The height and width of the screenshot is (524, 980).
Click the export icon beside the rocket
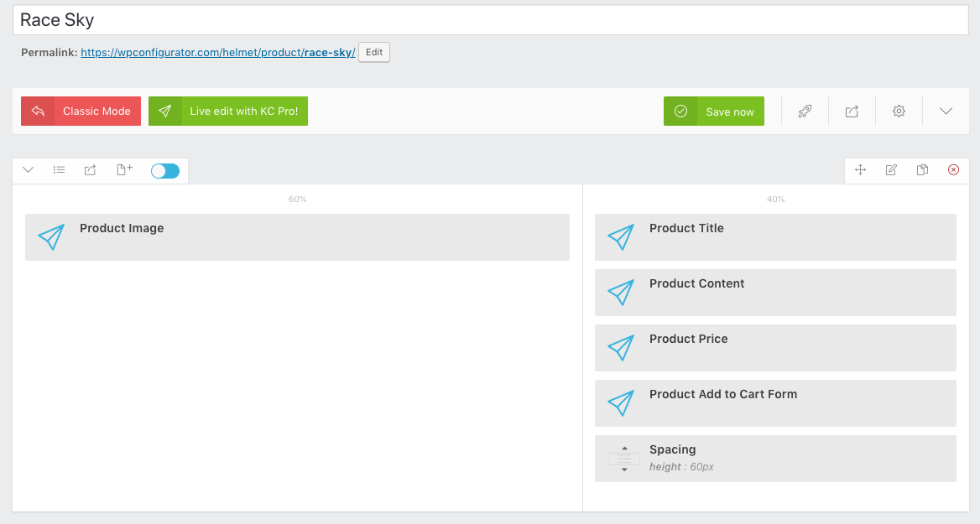[852, 112]
